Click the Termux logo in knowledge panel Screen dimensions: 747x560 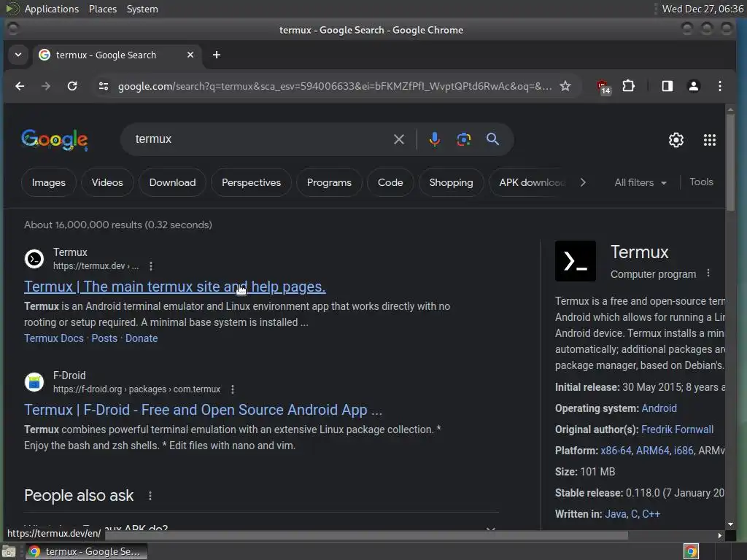[576, 261]
